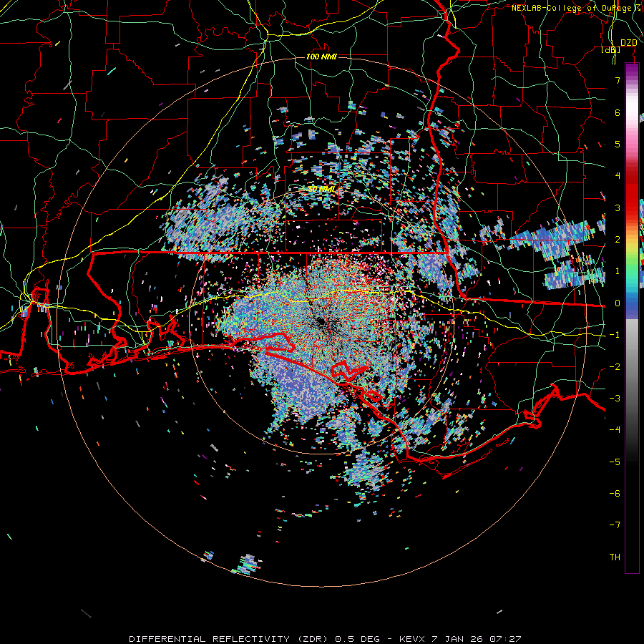Click the -3 value on the dB scale
The image size is (644, 644).
pyautogui.click(x=615, y=399)
